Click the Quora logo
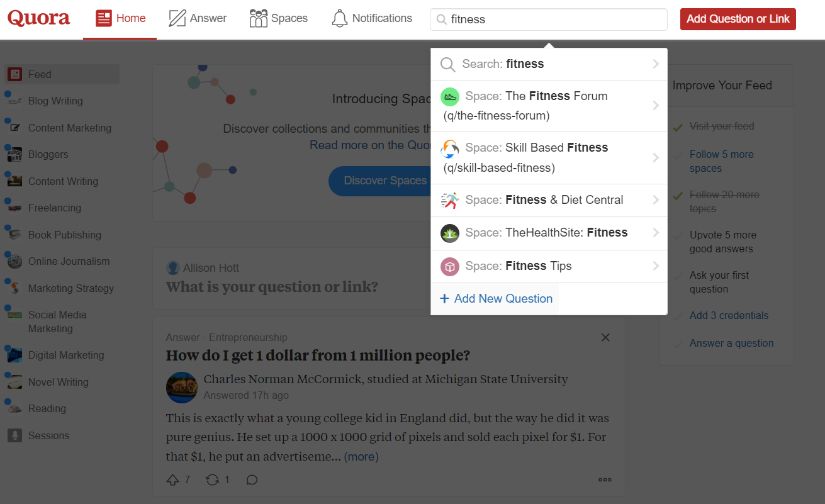Image resolution: width=825 pixels, height=504 pixels. [38, 18]
